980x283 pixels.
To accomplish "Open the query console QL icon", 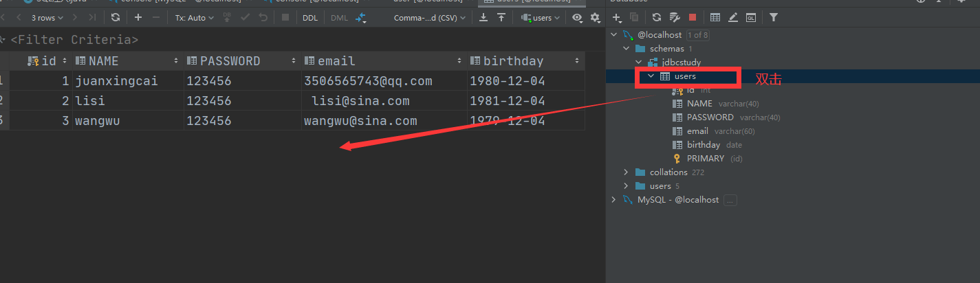I will coord(752,17).
